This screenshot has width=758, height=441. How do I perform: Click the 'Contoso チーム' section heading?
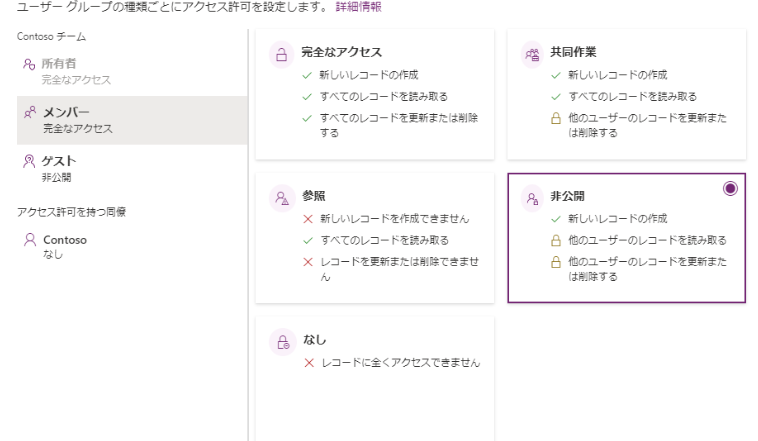coord(51,37)
